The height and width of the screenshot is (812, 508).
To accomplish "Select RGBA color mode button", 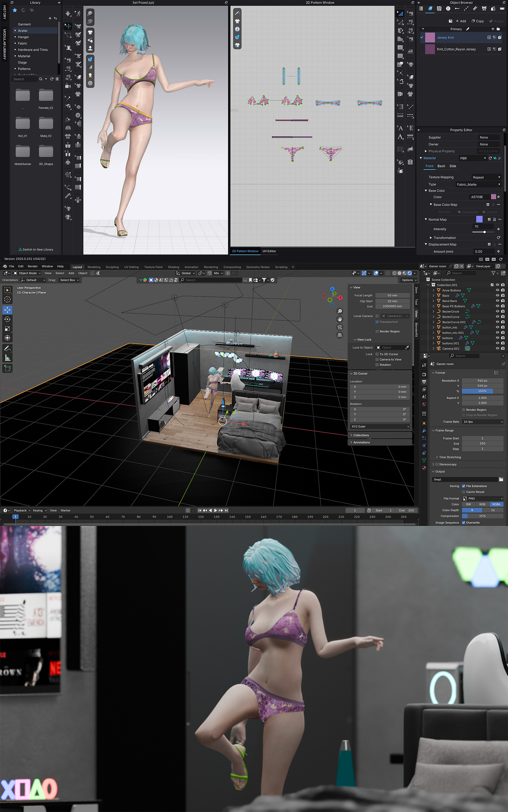I will 496,504.
